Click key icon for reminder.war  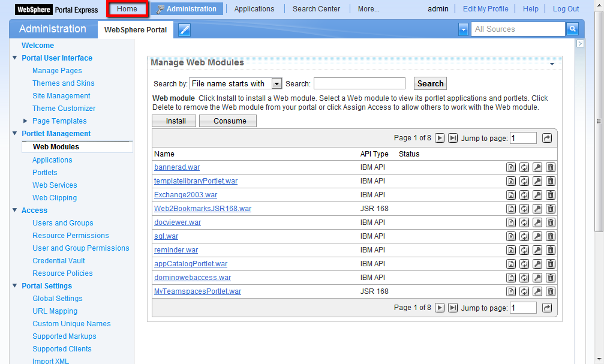tap(537, 250)
